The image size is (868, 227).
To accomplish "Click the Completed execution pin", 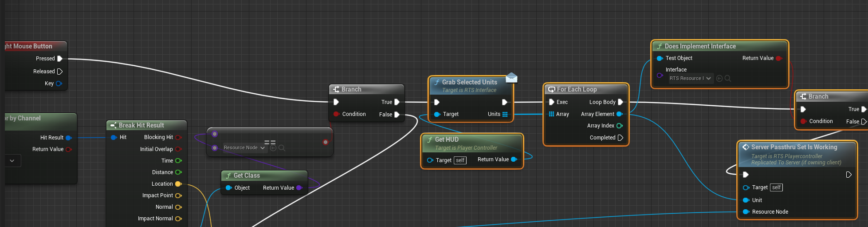I will pos(621,138).
